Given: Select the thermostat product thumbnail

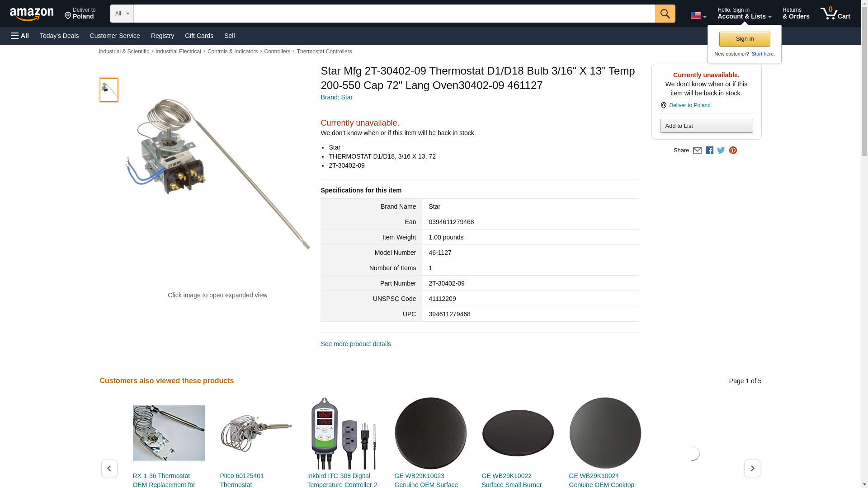Looking at the screenshot, I should coord(109,89).
